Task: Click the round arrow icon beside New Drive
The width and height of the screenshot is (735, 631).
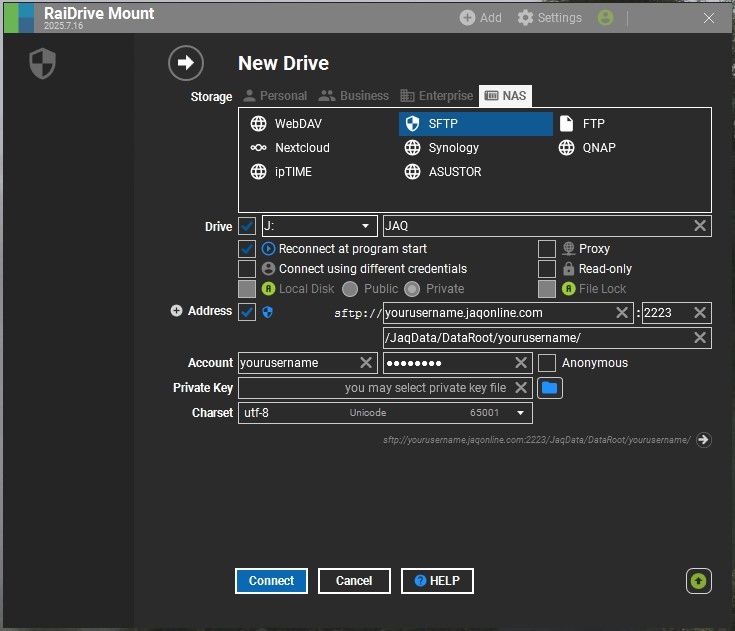Action: click(x=186, y=63)
